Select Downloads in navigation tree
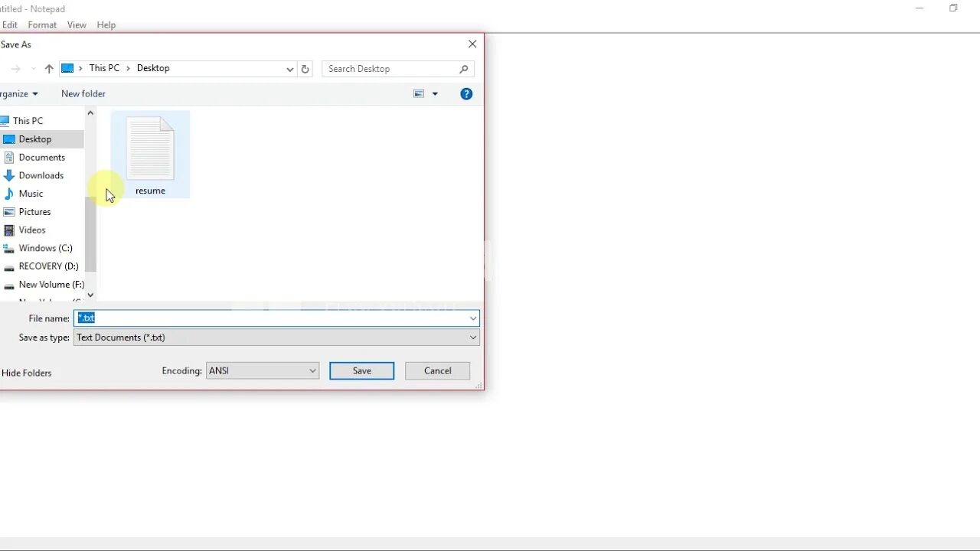Viewport: 980px width, 551px height. pos(41,176)
